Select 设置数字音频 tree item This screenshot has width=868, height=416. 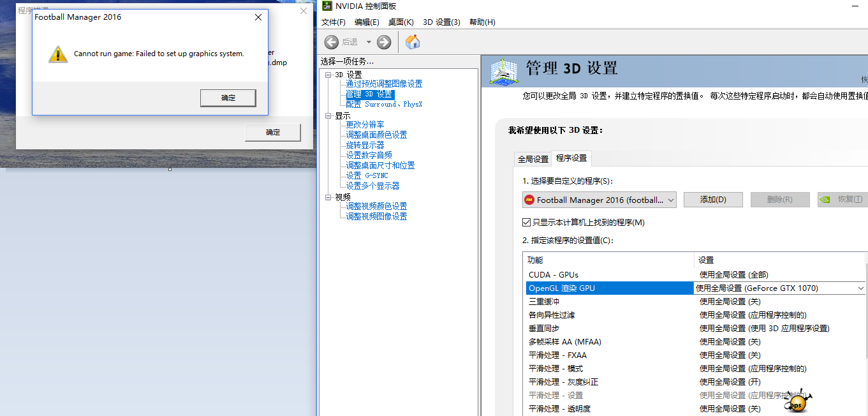coord(369,155)
